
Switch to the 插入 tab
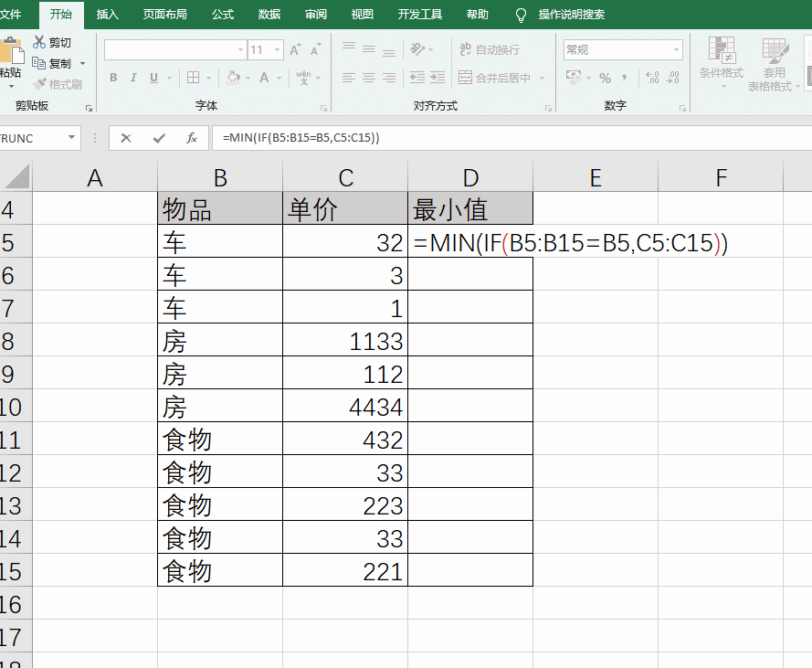(x=108, y=15)
